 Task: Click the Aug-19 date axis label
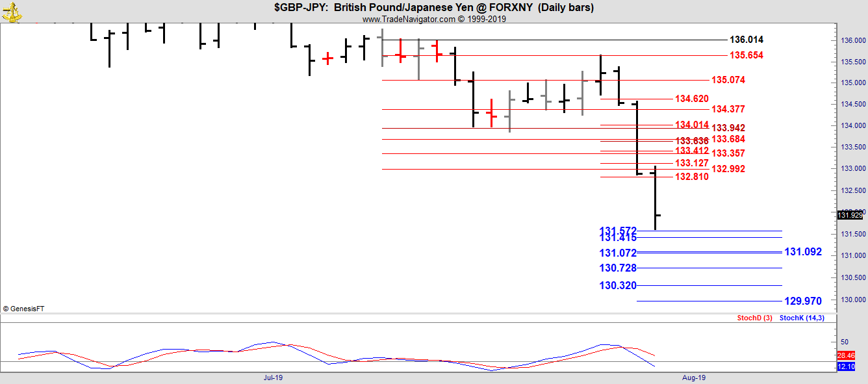click(694, 377)
